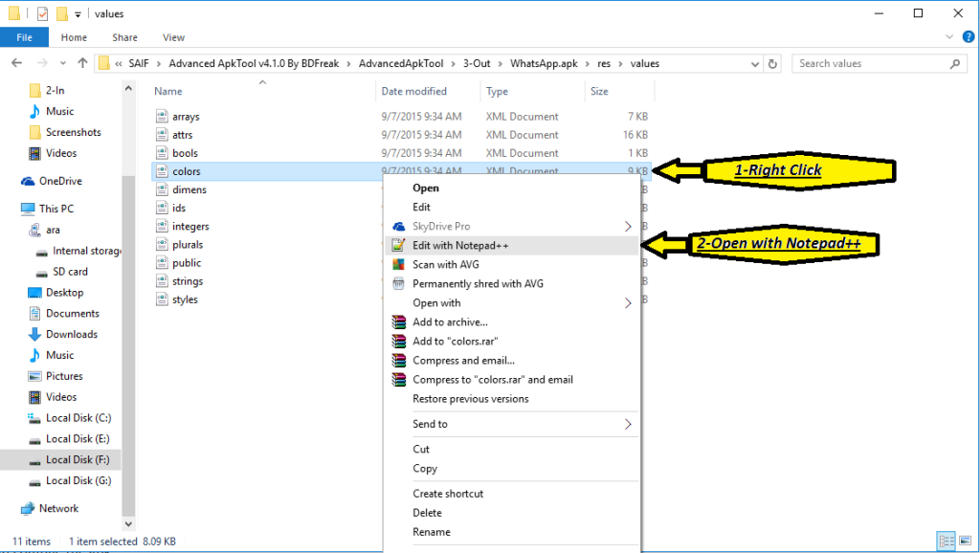Click WhatsApp.apk in the address breadcrumb
The width and height of the screenshot is (980, 553).
[544, 64]
